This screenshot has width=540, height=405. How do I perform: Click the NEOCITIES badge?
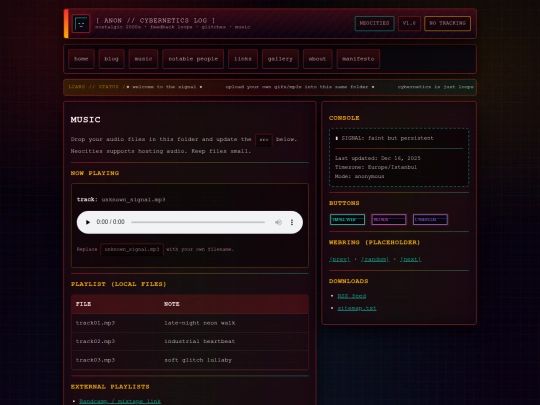pyautogui.click(x=374, y=23)
